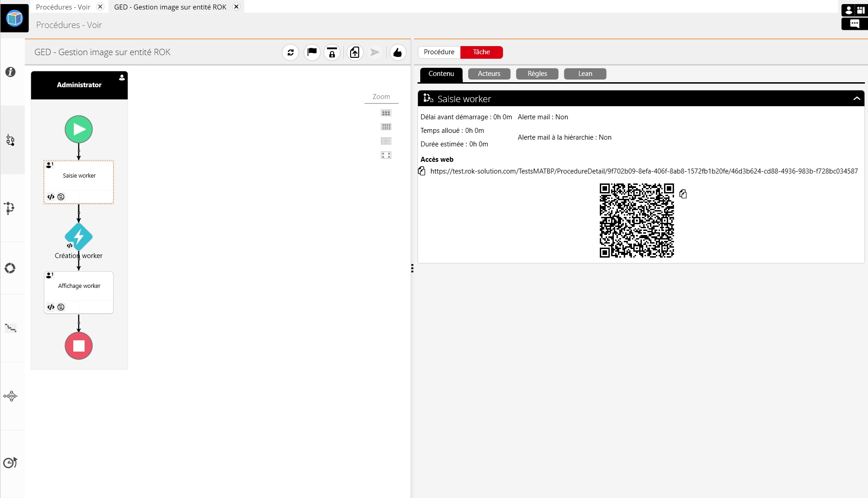Collapse the Saisie worker panel chevron
Image resolution: width=868 pixels, height=498 pixels.
pos(856,99)
